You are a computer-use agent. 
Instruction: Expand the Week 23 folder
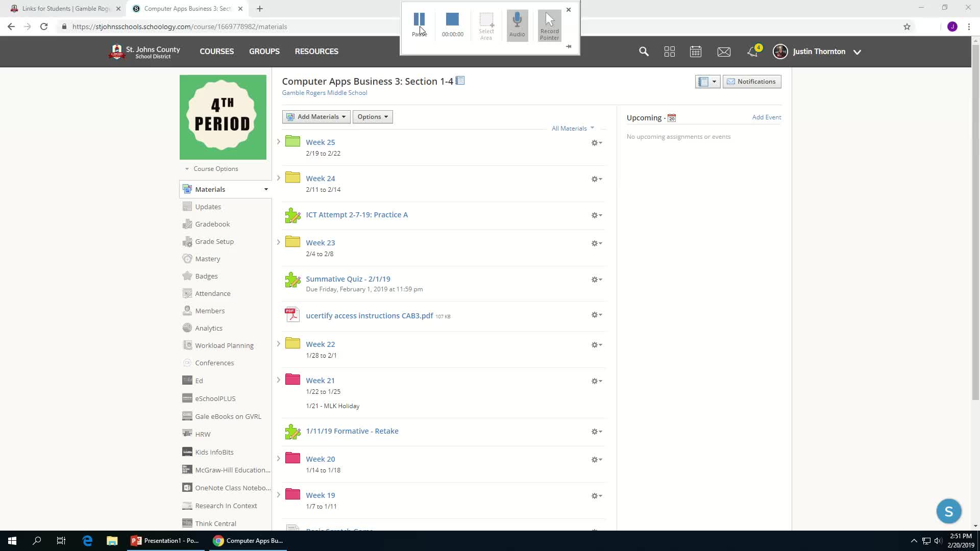coord(278,242)
